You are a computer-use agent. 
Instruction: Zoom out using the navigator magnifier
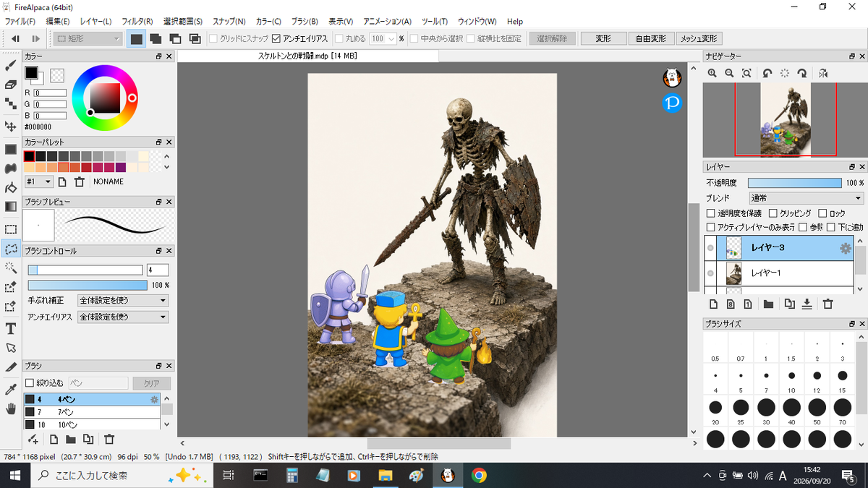tap(729, 73)
